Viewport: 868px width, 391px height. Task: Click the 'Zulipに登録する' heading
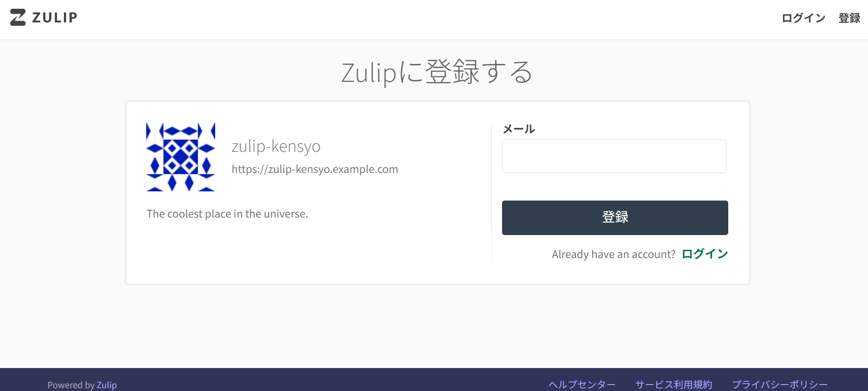437,73
